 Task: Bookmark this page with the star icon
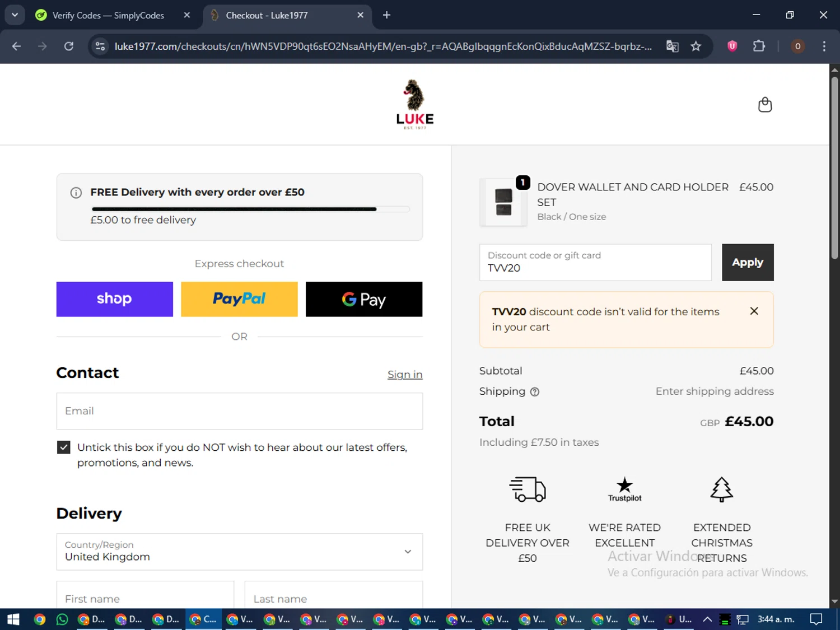tap(696, 46)
